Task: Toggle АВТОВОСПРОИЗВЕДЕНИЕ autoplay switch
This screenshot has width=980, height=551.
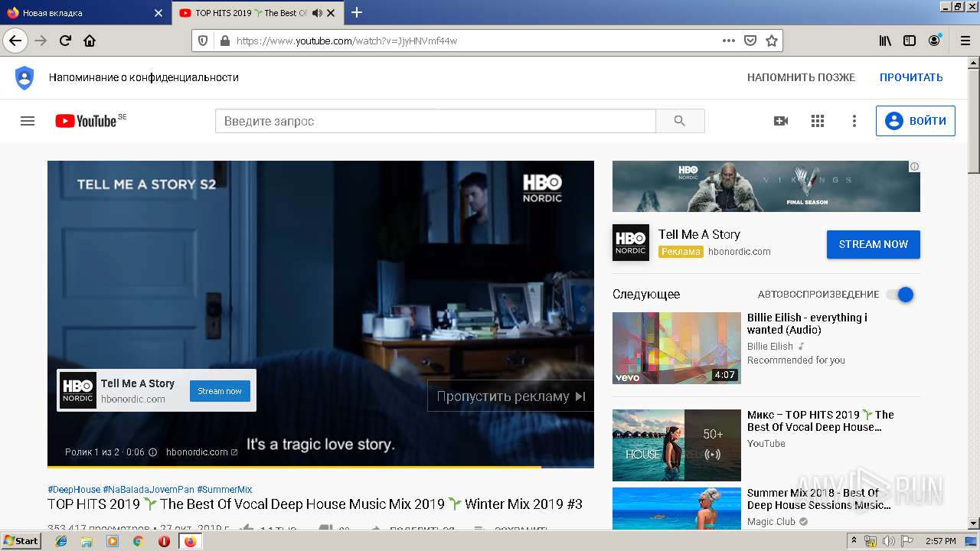Action: [x=900, y=295]
